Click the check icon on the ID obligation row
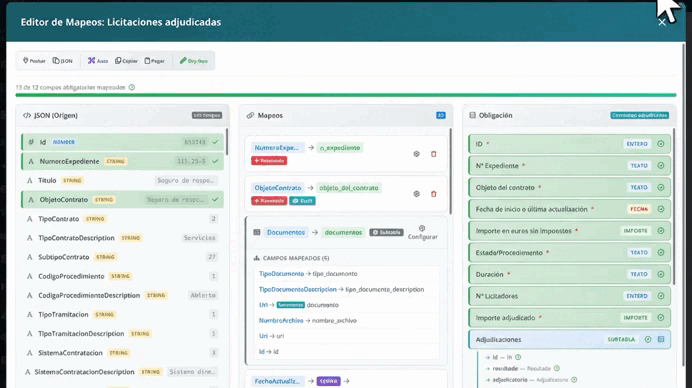The width and height of the screenshot is (692, 388). [x=661, y=144]
